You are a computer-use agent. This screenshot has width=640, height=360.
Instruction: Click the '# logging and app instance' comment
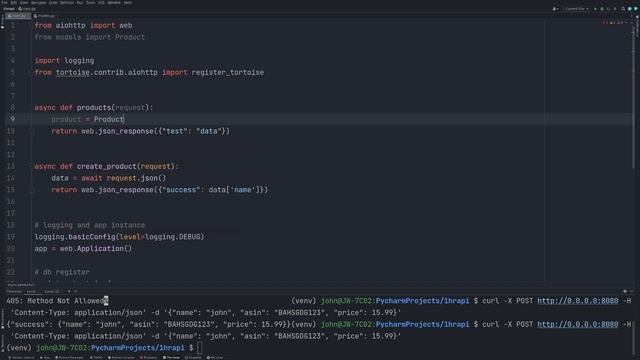[x=89, y=225]
